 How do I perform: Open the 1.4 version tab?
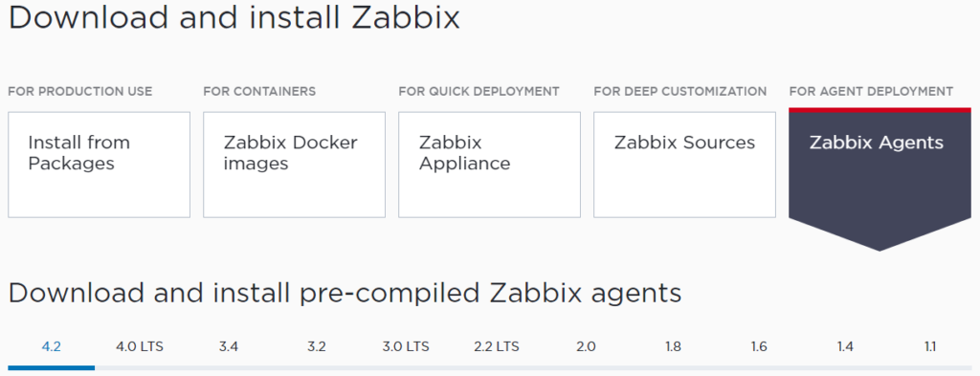point(845,346)
